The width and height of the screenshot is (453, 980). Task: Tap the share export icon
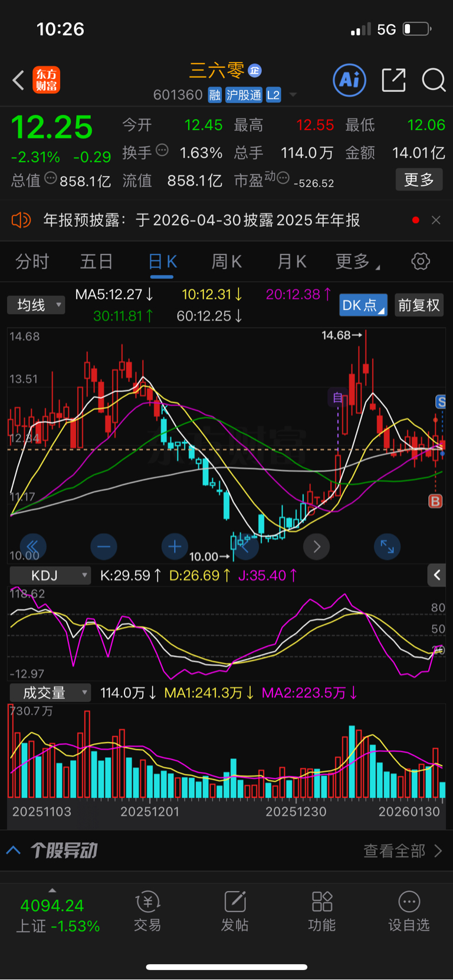point(393,80)
